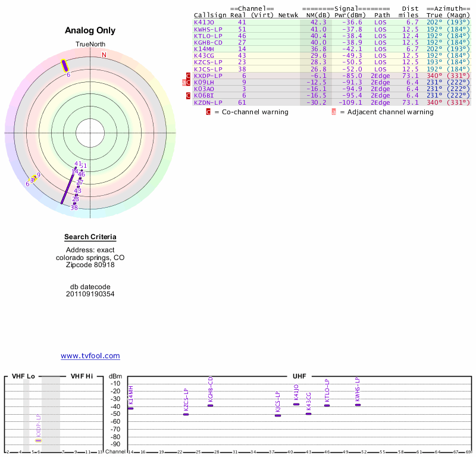Click the yellow channel 3 marker on the radar
This screenshot has height=457, width=476.
(32, 180)
